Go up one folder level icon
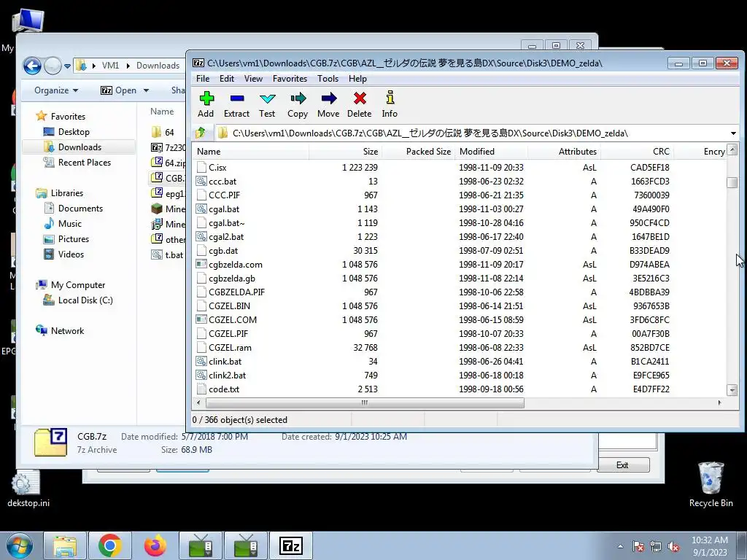 pyautogui.click(x=201, y=133)
